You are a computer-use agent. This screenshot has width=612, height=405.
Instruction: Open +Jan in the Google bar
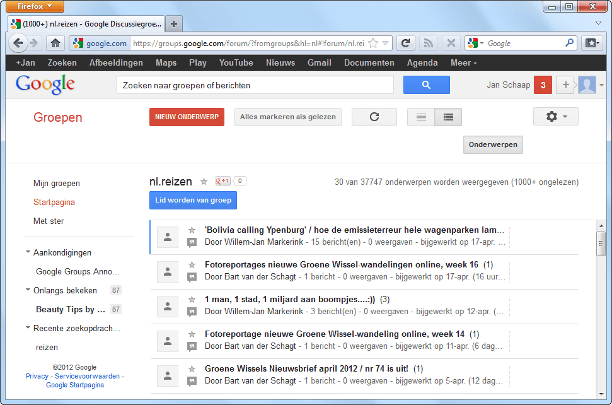pos(25,63)
